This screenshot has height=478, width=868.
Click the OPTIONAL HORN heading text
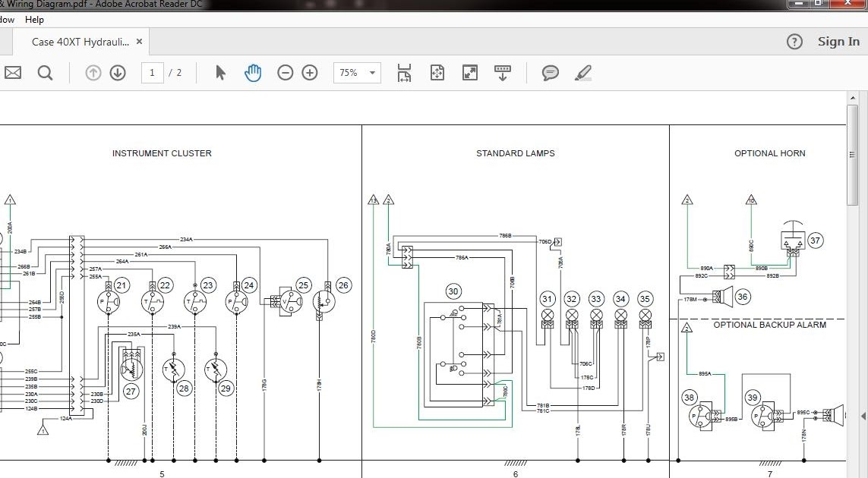[769, 153]
